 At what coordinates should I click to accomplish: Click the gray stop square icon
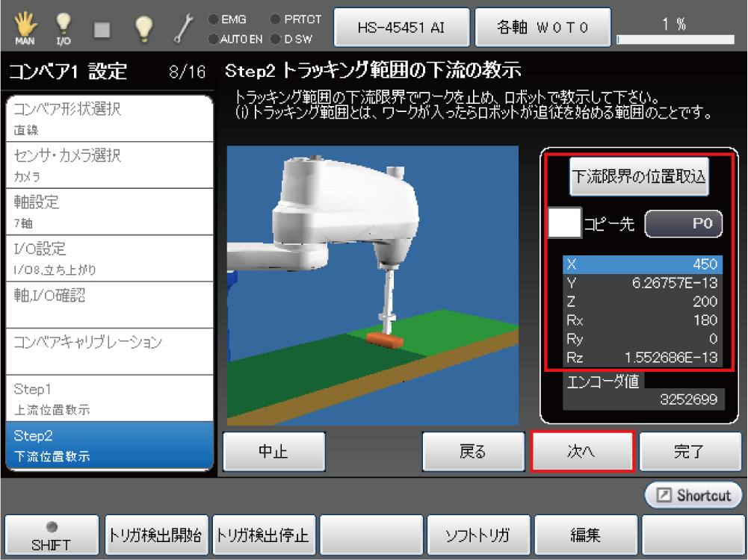click(x=102, y=28)
